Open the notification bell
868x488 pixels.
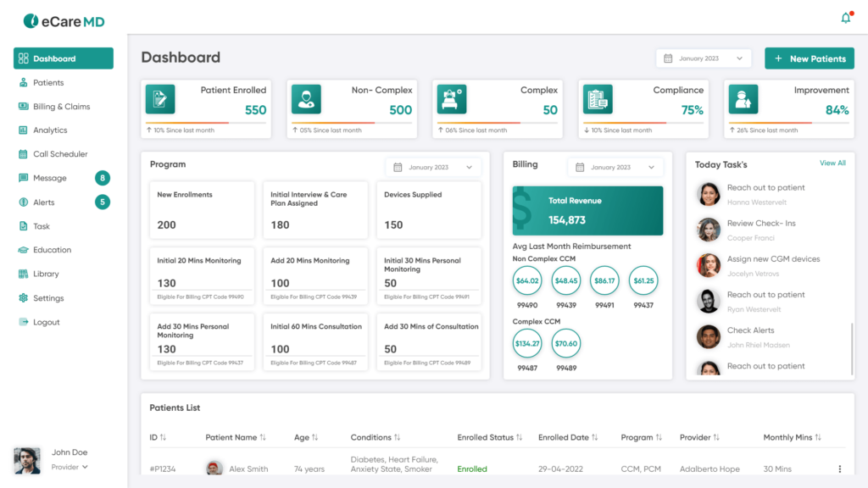(x=845, y=17)
